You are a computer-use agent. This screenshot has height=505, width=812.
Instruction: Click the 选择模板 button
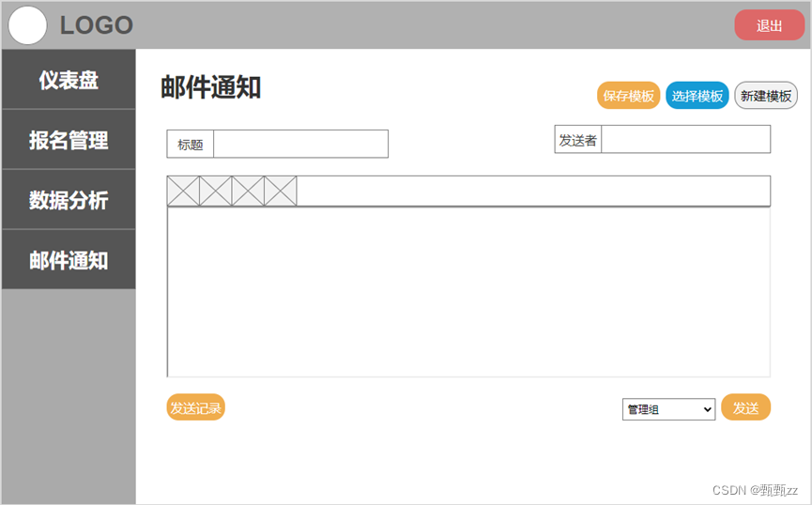pos(697,96)
